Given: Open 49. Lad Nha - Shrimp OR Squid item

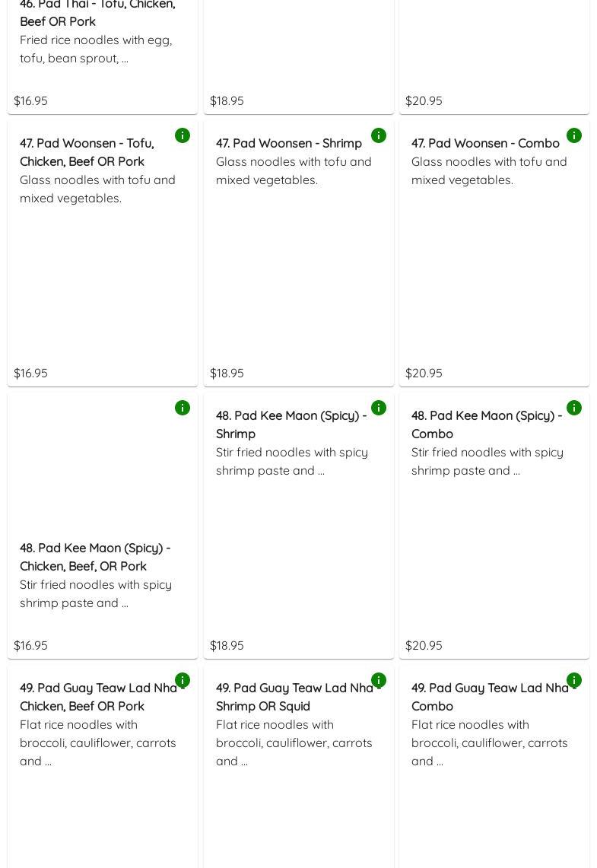Looking at the screenshot, I should pyautogui.click(x=297, y=697).
